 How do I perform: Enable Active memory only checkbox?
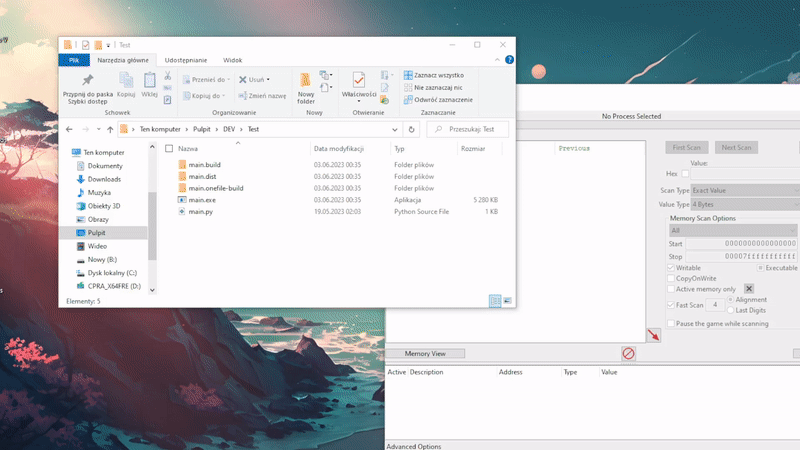coord(671,289)
